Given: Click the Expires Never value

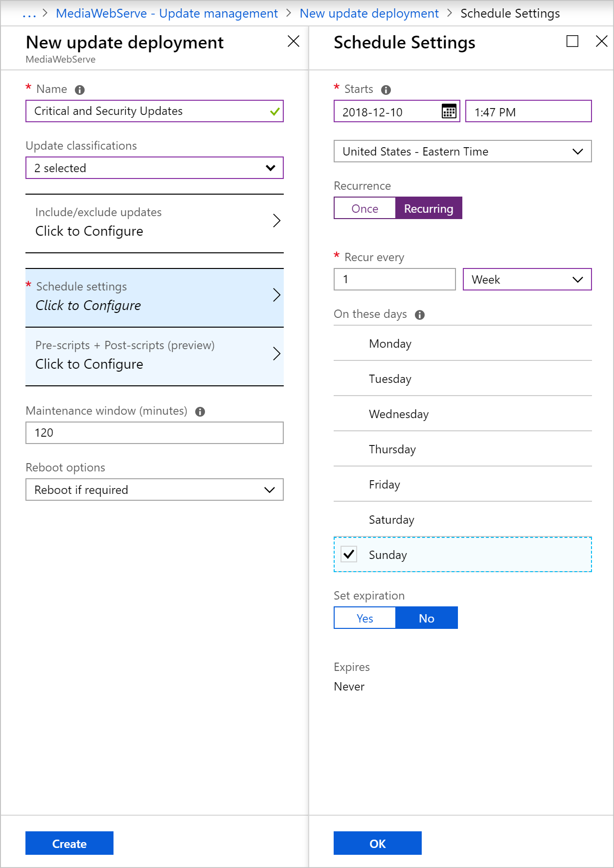Looking at the screenshot, I should [349, 687].
